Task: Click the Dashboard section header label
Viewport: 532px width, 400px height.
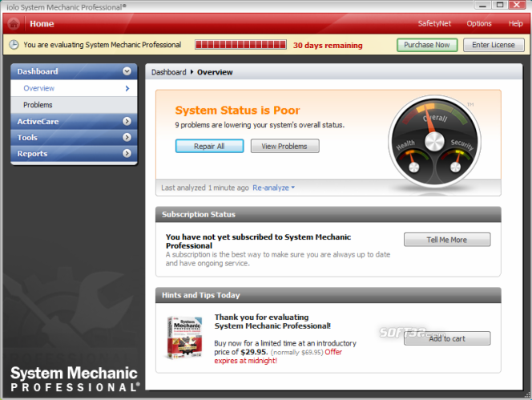Action: click(x=38, y=71)
